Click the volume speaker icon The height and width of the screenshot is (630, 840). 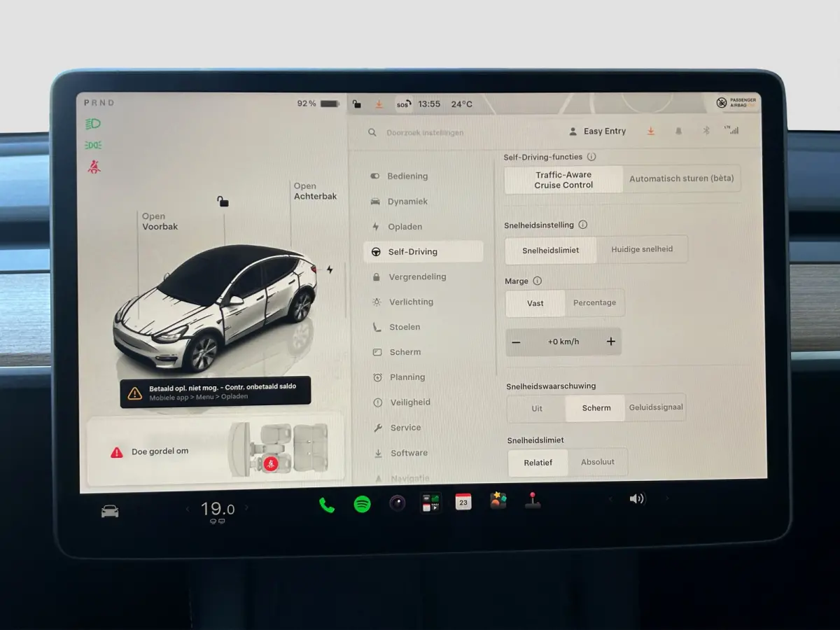click(637, 499)
